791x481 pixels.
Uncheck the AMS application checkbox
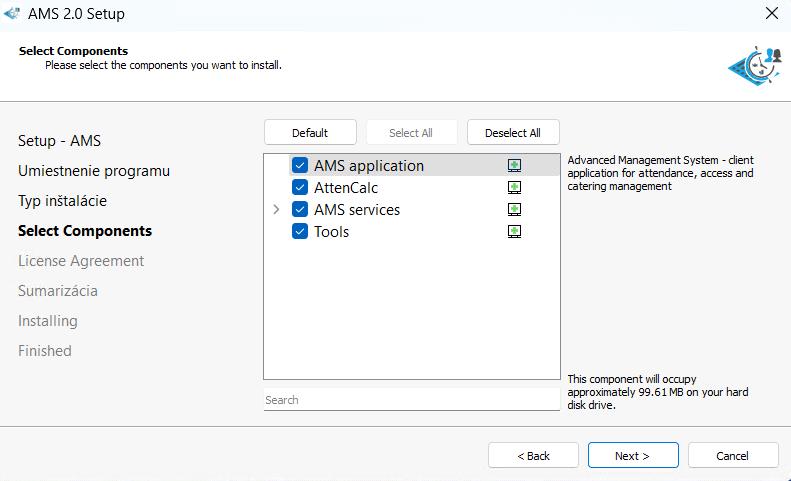point(300,166)
